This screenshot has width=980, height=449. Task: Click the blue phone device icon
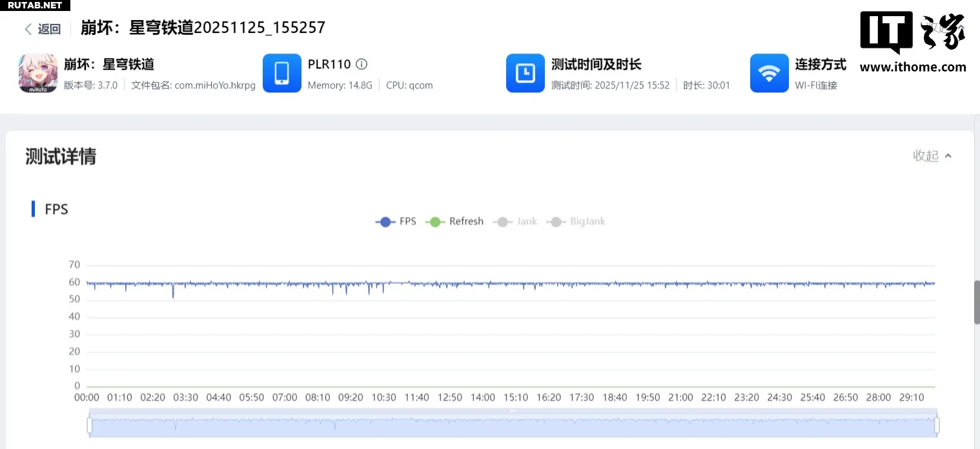point(282,73)
